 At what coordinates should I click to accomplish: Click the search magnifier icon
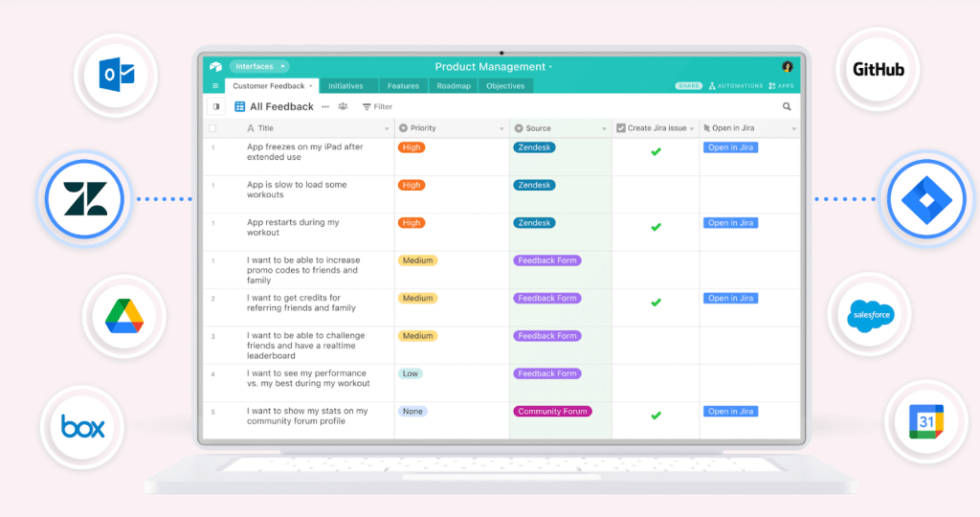pos(787,107)
